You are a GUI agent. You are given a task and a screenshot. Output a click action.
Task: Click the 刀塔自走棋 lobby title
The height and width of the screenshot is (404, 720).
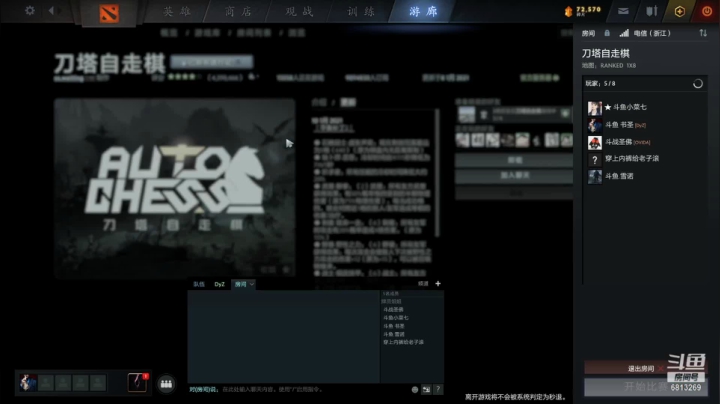click(x=606, y=53)
